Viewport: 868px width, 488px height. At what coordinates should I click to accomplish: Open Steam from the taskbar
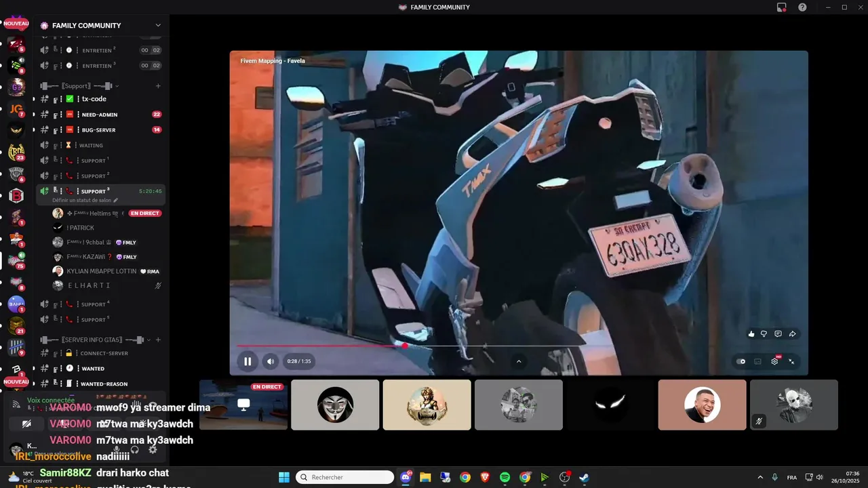584,477
